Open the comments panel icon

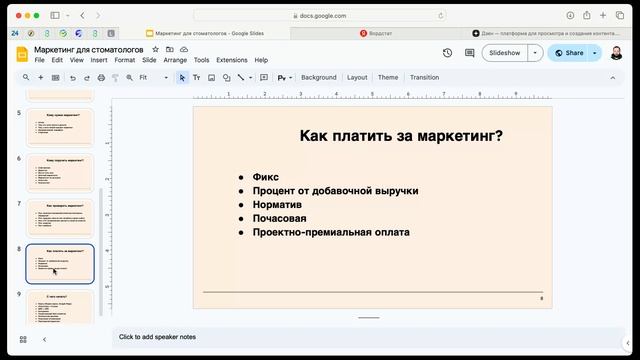click(469, 53)
